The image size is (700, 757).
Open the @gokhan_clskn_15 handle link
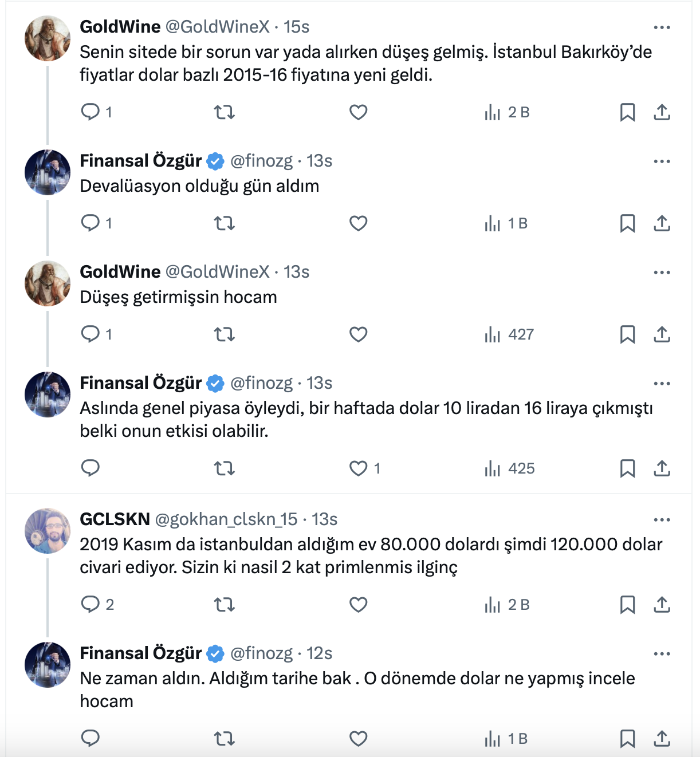(x=226, y=519)
